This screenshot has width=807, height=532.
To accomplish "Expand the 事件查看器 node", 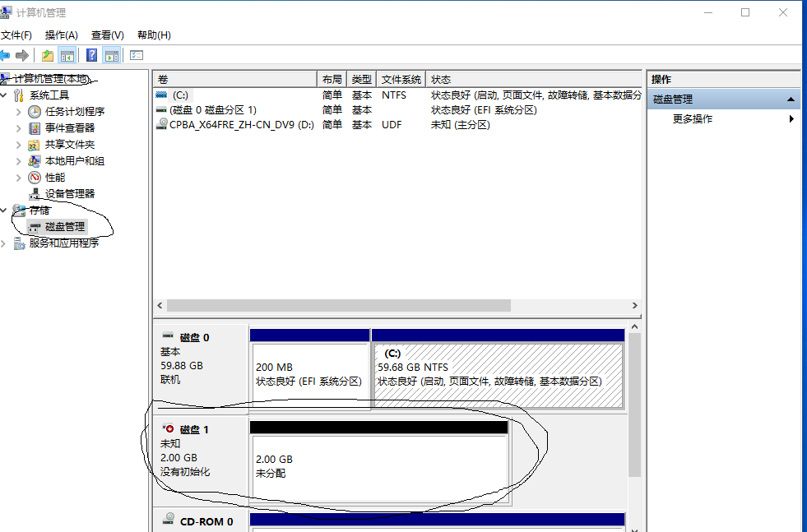I will 19,128.
